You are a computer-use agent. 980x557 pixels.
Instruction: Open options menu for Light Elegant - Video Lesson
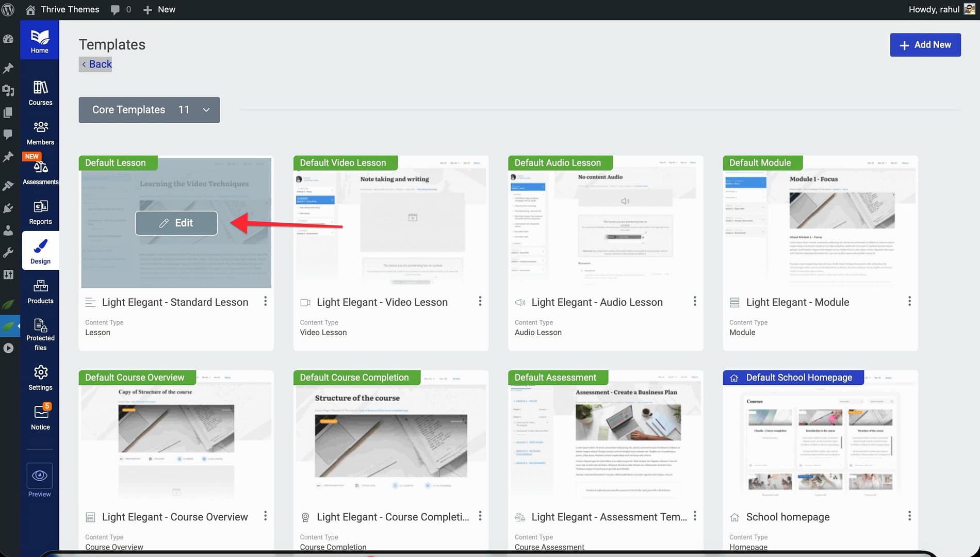[480, 301]
